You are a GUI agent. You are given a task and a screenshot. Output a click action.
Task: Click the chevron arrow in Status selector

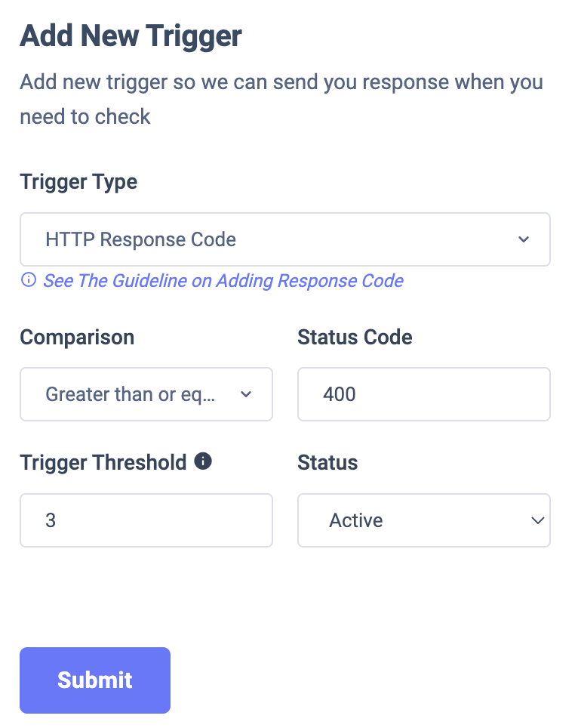(x=538, y=520)
